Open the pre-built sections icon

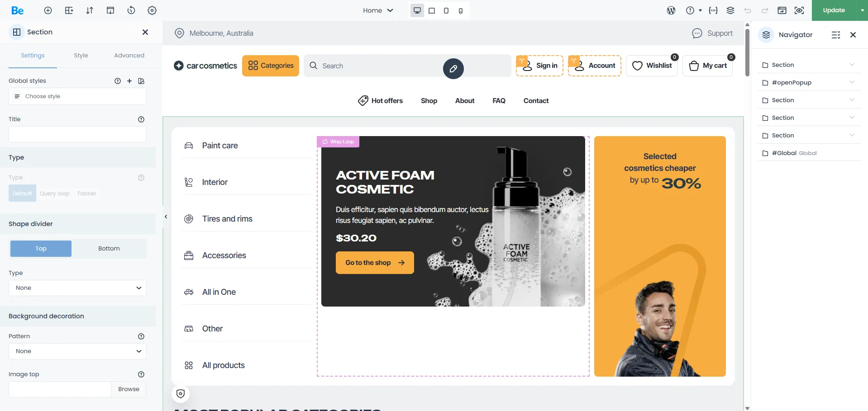click(69, 10)
